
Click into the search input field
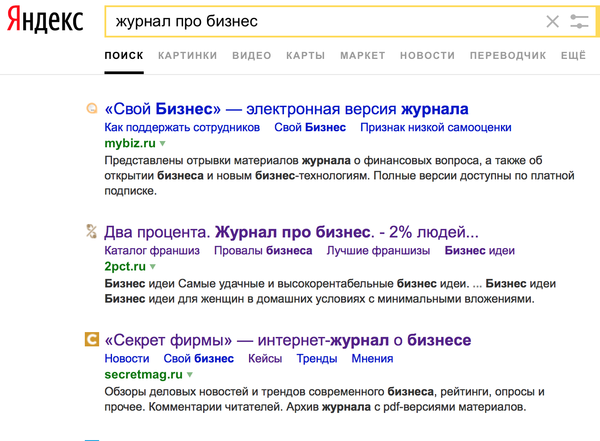coord(320,21)
